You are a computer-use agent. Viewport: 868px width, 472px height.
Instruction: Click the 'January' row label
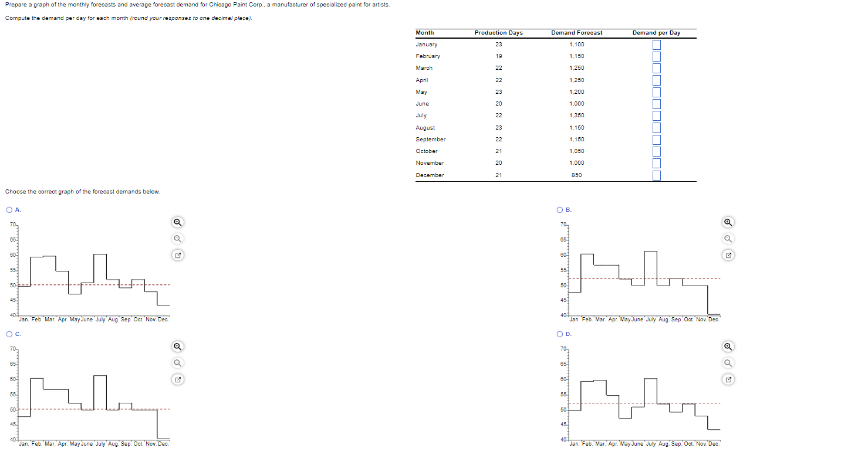coord(426,45)
